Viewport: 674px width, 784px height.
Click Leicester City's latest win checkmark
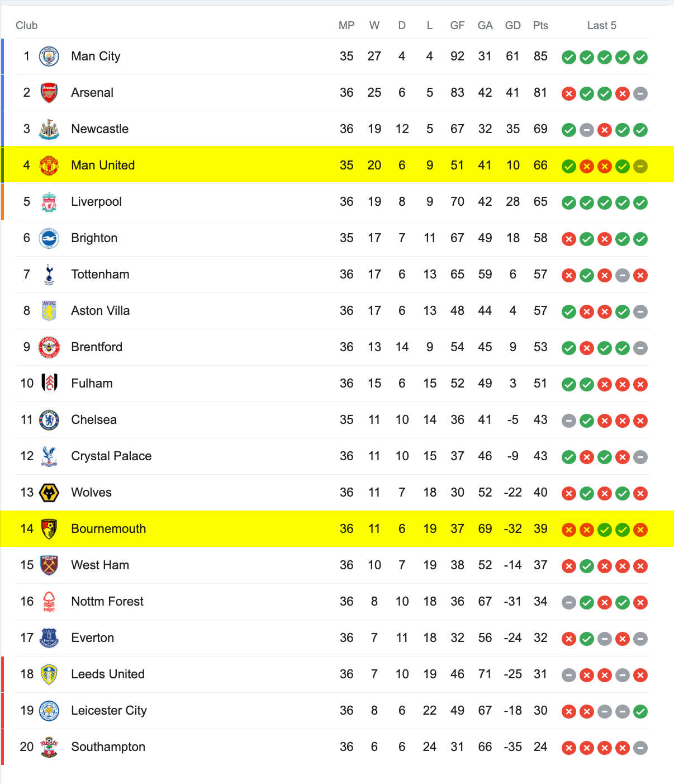click(640, 711)
